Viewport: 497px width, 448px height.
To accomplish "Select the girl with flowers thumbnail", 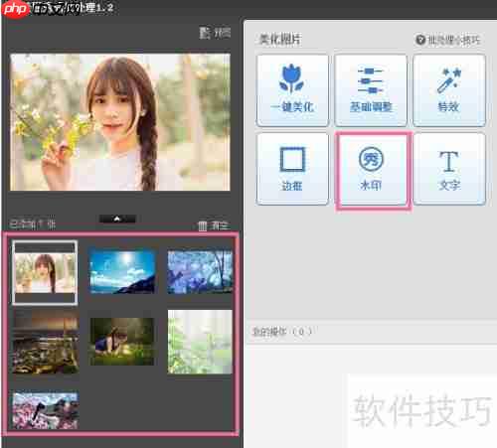I will [x=45, y=272].
